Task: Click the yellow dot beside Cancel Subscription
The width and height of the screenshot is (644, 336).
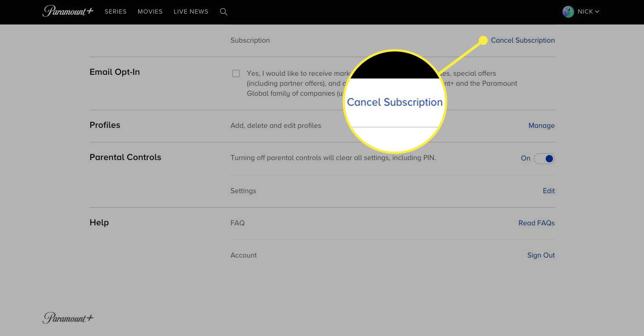Action: 483,40
